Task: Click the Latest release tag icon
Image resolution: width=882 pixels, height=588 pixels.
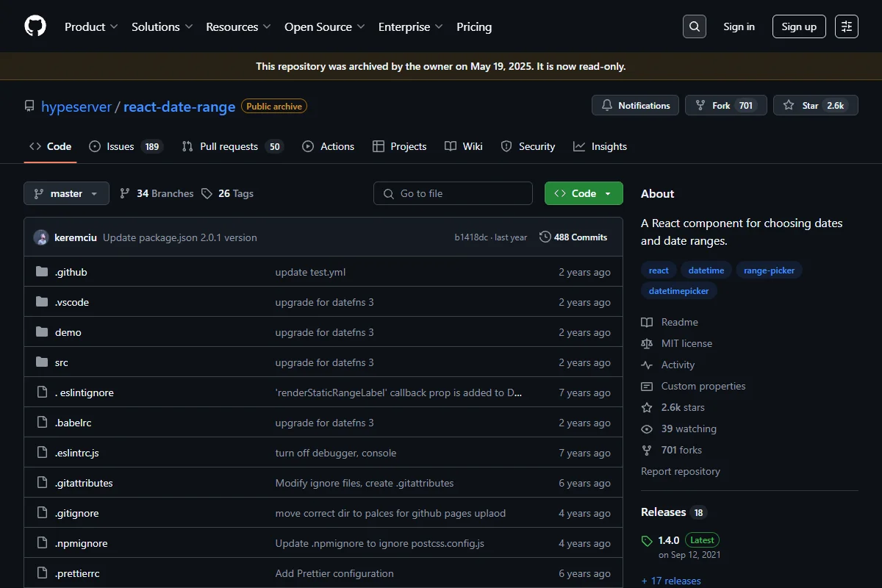Action: tap(647, 540)
